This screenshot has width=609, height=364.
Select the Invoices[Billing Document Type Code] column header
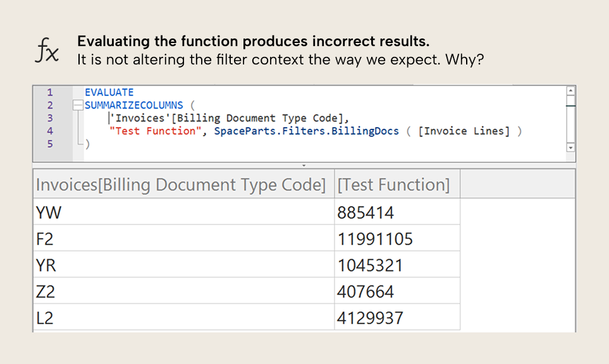(183, 185)
